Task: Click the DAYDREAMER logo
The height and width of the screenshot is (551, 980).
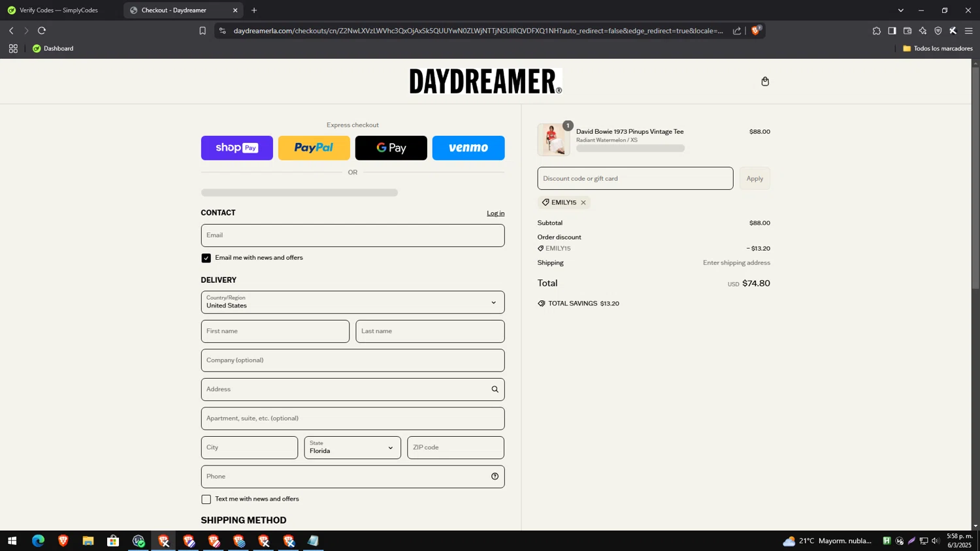Action: coord(485,82)
